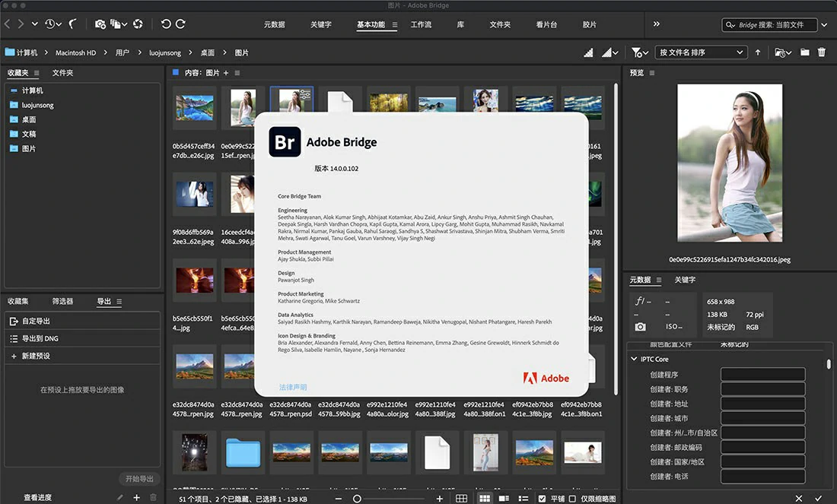The image size is (837, 504).
Task: Apply metadata changes with checkmark icon
Action: click(x=818, y=498)
